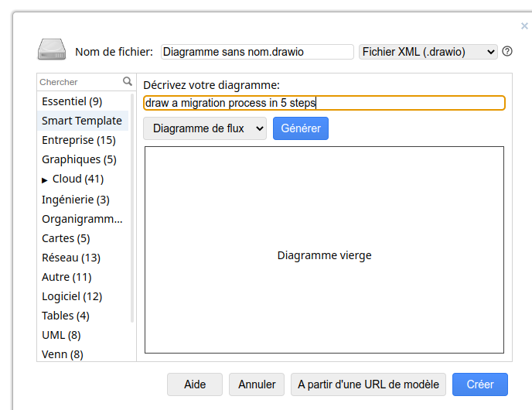The image size is (532, 410).
Task: Expand the Cloud (41) category arrow
Action: click(x=44, y=180)
